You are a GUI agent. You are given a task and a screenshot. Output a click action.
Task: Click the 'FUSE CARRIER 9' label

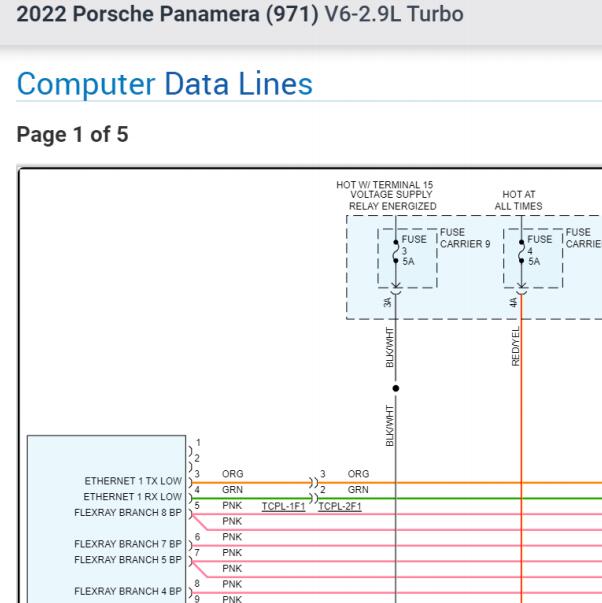[465, 238]
